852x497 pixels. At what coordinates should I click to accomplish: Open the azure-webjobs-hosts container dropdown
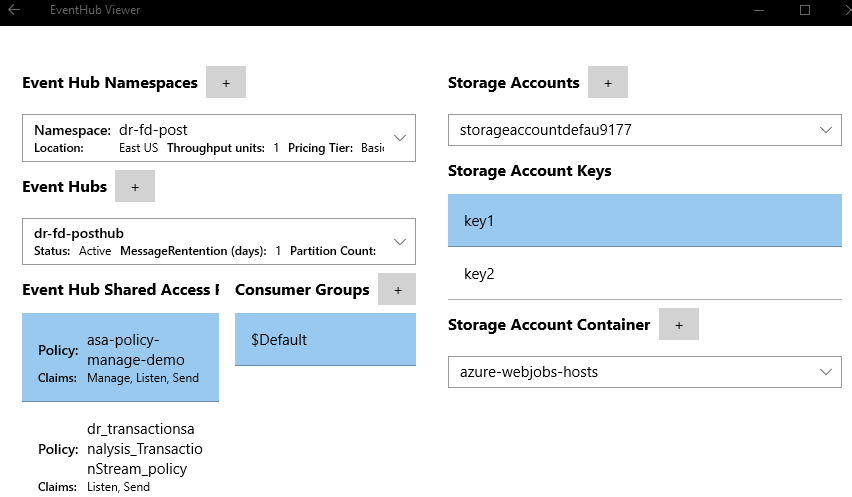pos(644,372)
